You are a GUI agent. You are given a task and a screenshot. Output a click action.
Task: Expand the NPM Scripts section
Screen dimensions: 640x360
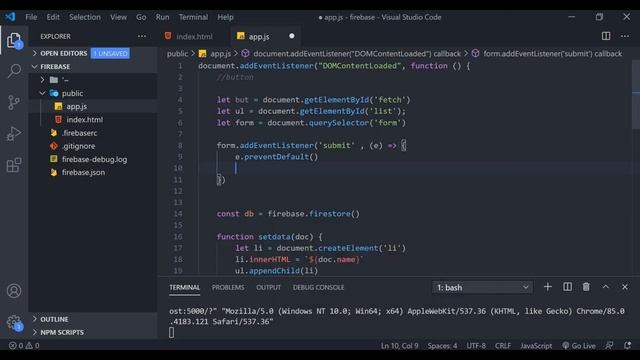[x=93, y=332]
